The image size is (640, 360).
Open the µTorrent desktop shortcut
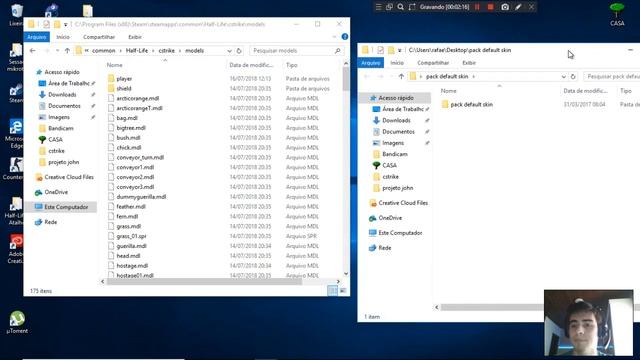pos(17,322)
